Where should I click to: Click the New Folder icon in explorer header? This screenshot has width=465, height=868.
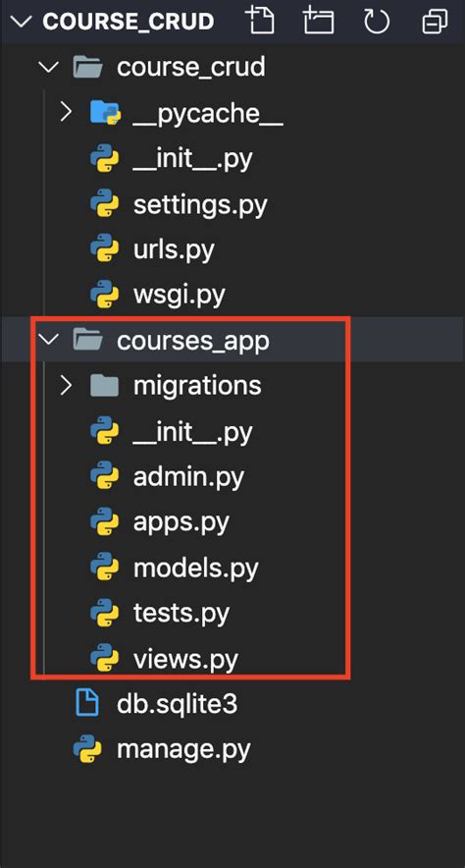pos(320,21)
